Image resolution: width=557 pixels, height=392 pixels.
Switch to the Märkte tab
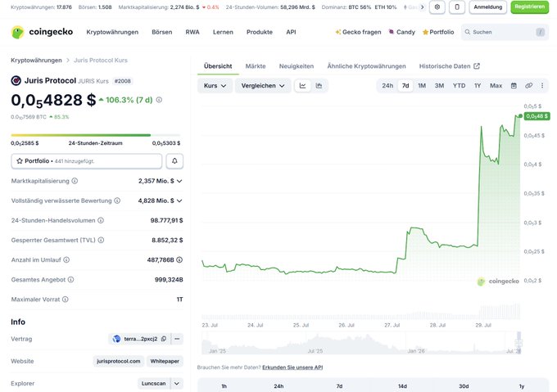[x=256, y=66]
